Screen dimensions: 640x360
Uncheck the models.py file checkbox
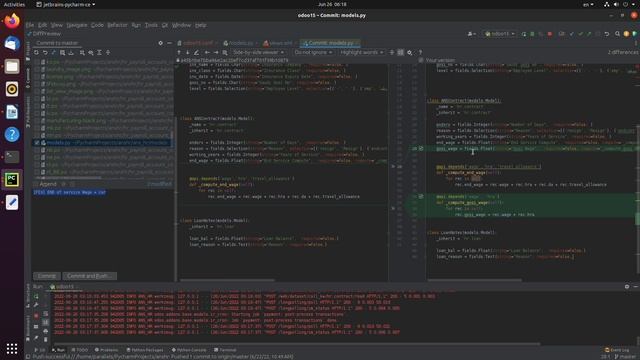coord(37,143)
